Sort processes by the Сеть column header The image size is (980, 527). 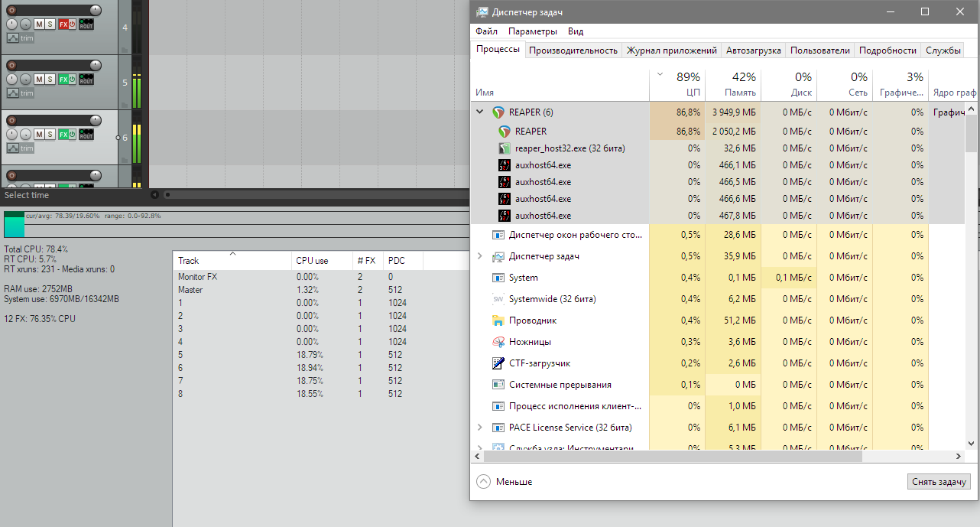click(x=844, y=84)
